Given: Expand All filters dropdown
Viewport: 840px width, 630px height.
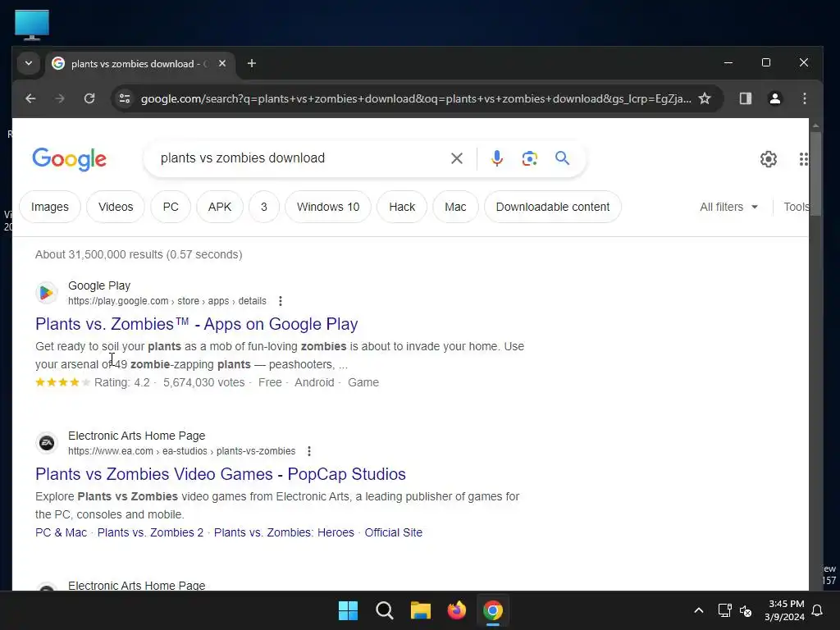Looking at the screenshot, I should 728,207.
